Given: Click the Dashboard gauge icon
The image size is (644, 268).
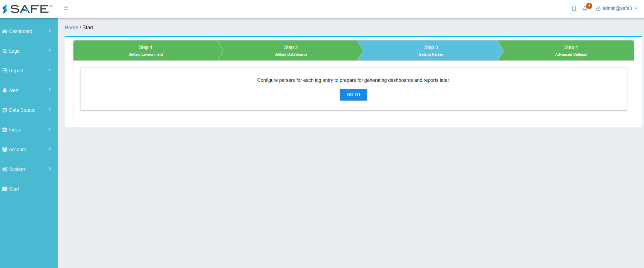Looking at the screenshot, I should tap(5, 32).
